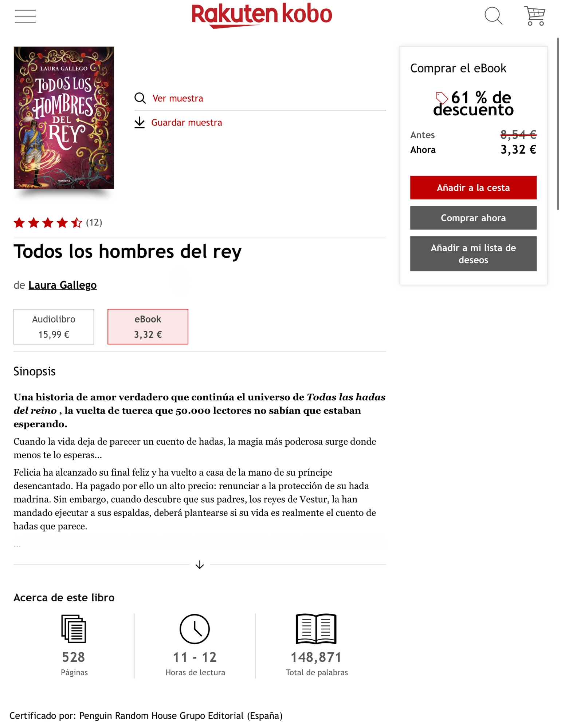Select the Audiolibro format option
The image size is (561, 728).
(x=54, y=327)
